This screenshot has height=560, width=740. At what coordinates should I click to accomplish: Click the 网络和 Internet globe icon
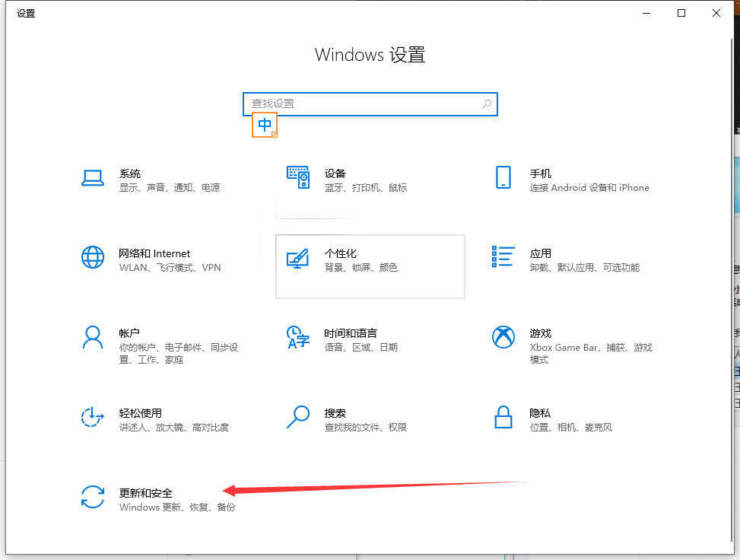point(93,257)
